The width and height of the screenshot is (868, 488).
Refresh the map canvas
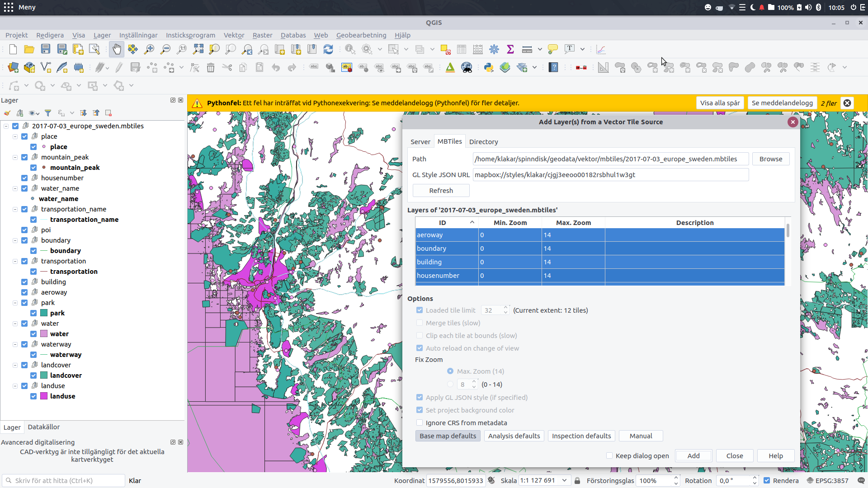tap(329, 49)
